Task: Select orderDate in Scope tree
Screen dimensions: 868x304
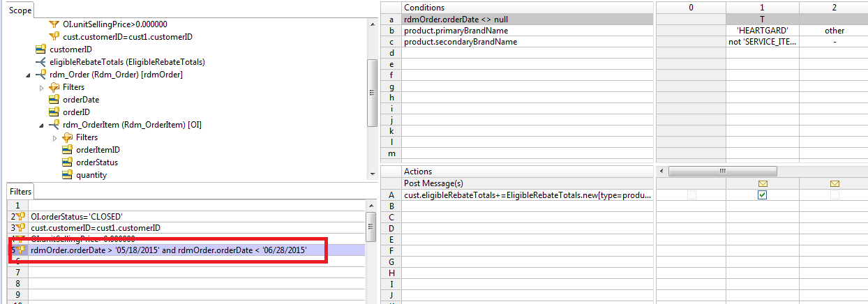Action: pyautogui.click(x=81, y=100)
